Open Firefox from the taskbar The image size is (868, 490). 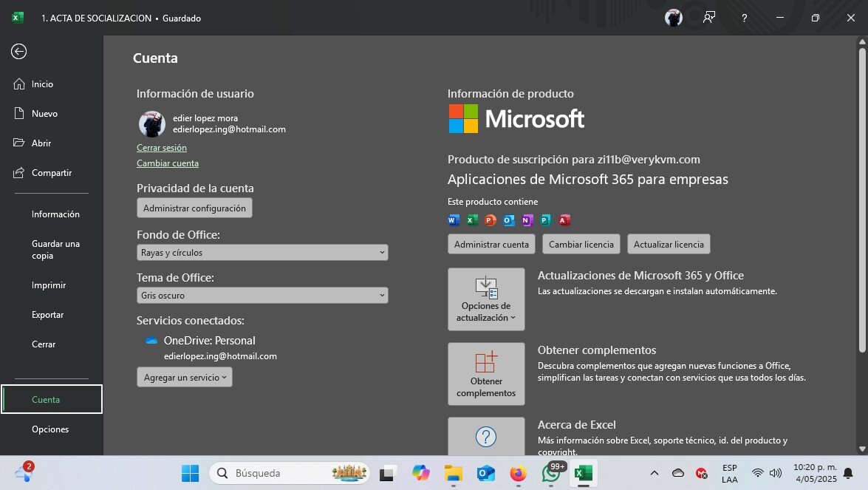pyautogui.click(x=518, y=474)
